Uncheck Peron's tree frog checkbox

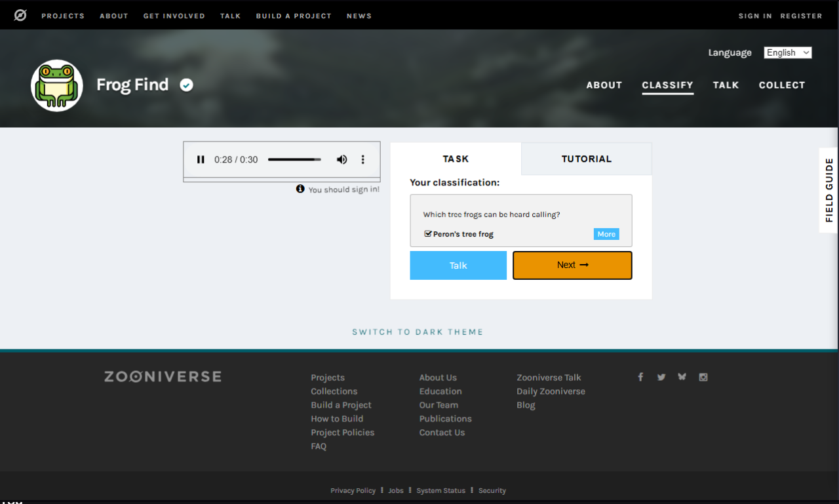pos(428,233)
